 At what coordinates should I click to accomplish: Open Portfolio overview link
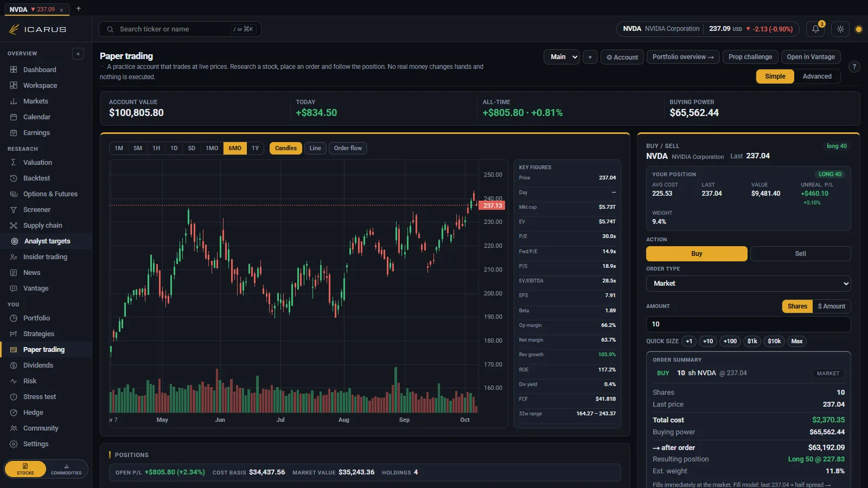tap(683, 57)
